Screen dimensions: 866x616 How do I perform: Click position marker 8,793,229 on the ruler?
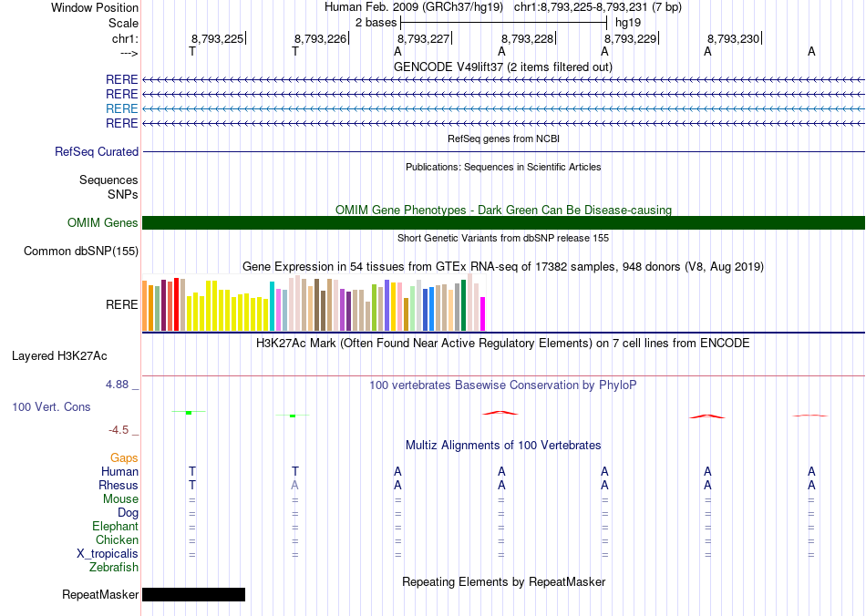tap(630, 38)
